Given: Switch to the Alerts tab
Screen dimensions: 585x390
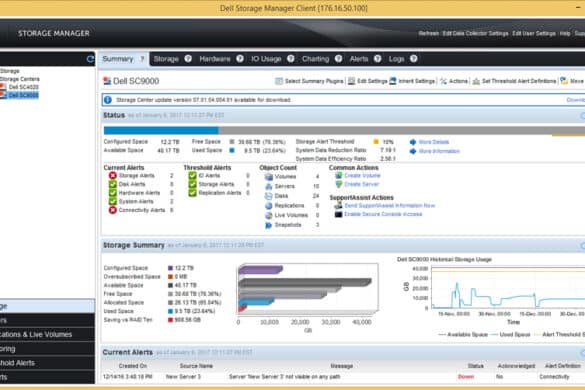Looking at the screenshot, I should pyautogui.click(x=359, y=59).
